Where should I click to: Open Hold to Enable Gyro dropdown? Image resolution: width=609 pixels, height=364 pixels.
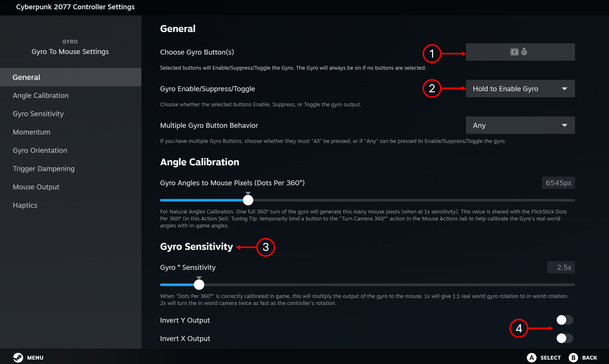pyautogui.click(x=520, y=89)
